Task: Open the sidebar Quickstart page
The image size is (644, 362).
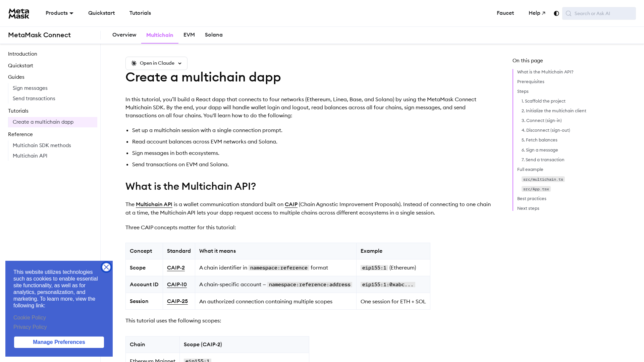Action: coord(20,66)
